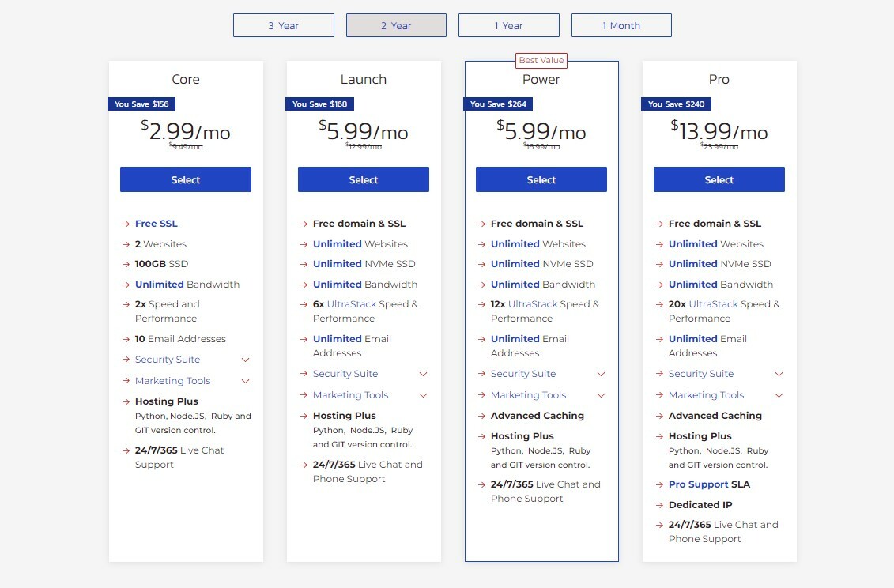Select the currently active 2 Year tab

pyautogui.click(x=396, y=24)
